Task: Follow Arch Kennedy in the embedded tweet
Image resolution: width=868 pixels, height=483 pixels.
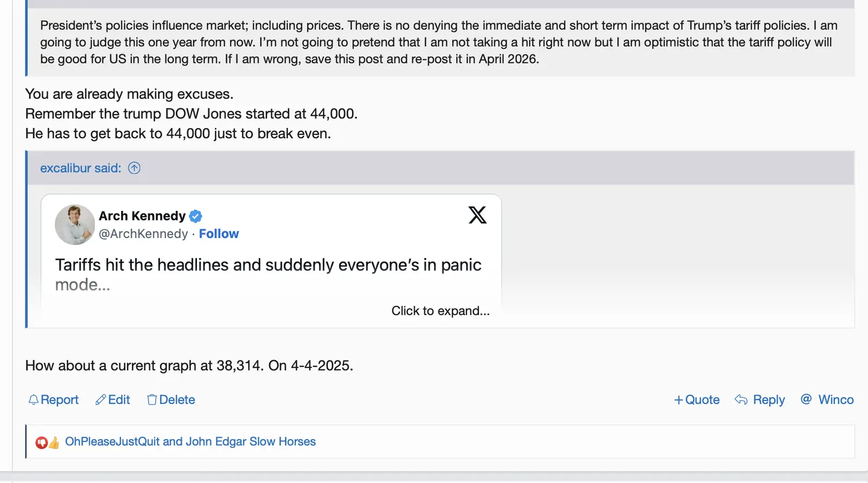Action: (x=219, y=234)
